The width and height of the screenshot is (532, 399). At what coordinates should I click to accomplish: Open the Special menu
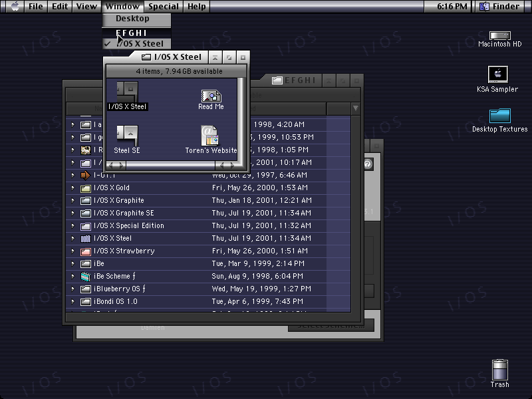click(164, 7)
